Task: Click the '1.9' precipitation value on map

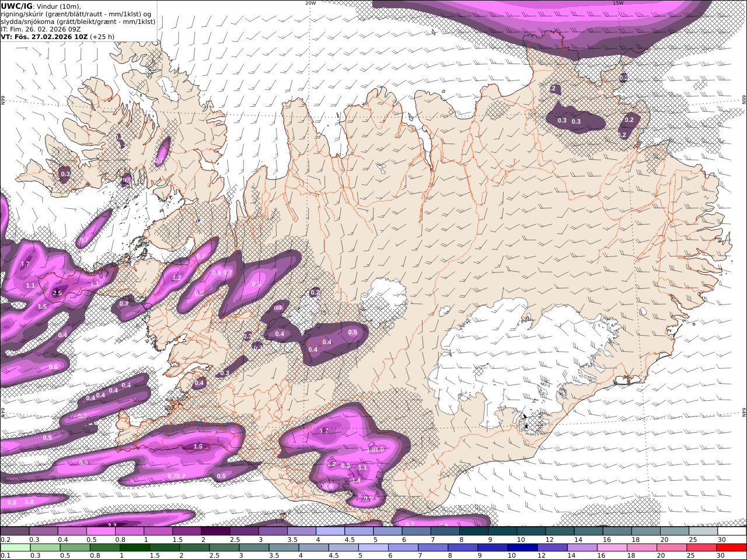Action: [198, 446]
